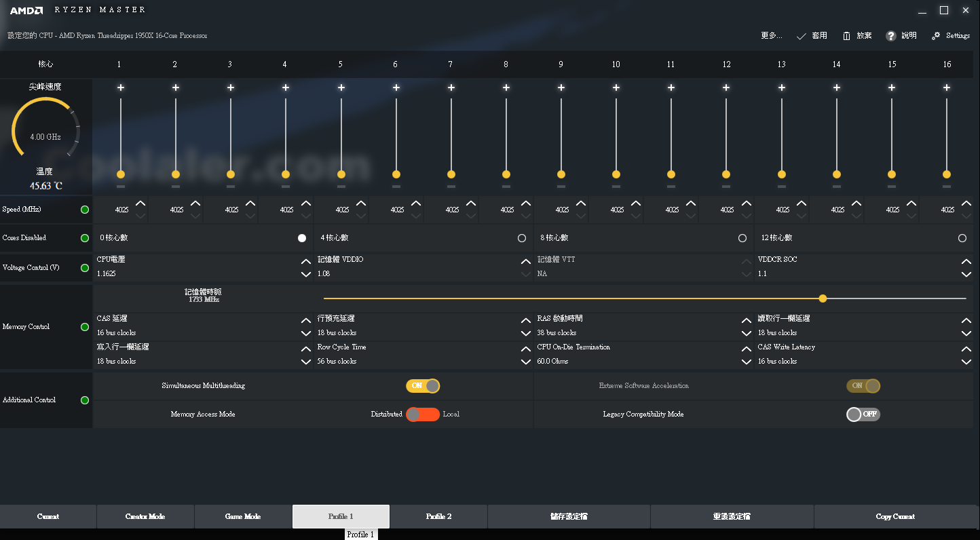Click the minus icon below core 14 slider
Screen dimensions: 980x540
pos(837,186)
